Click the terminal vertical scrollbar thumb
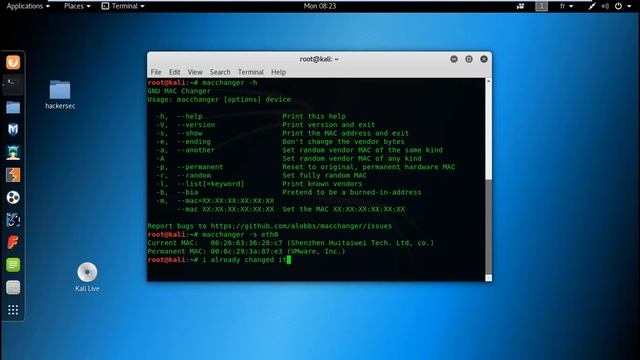640x360 pixels. click(x=489, y=227)
